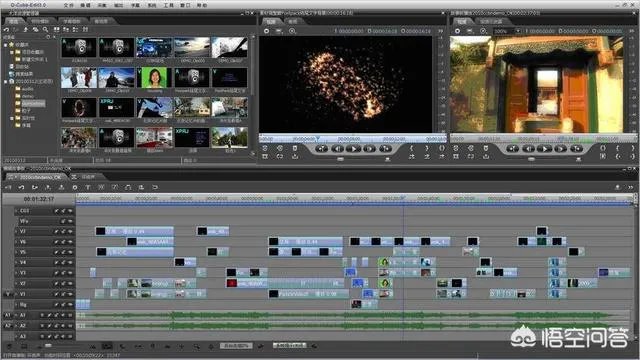Click the playhead handle on source viewer scrub bar
Viewport: 640px width, 360px height.
pos(317,139)
